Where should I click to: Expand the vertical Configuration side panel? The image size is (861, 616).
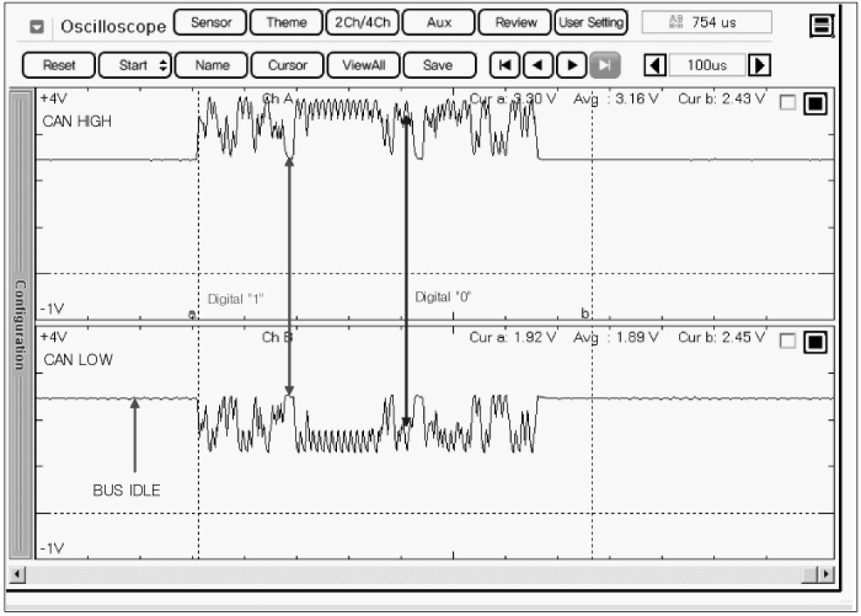tap(21, 324)
